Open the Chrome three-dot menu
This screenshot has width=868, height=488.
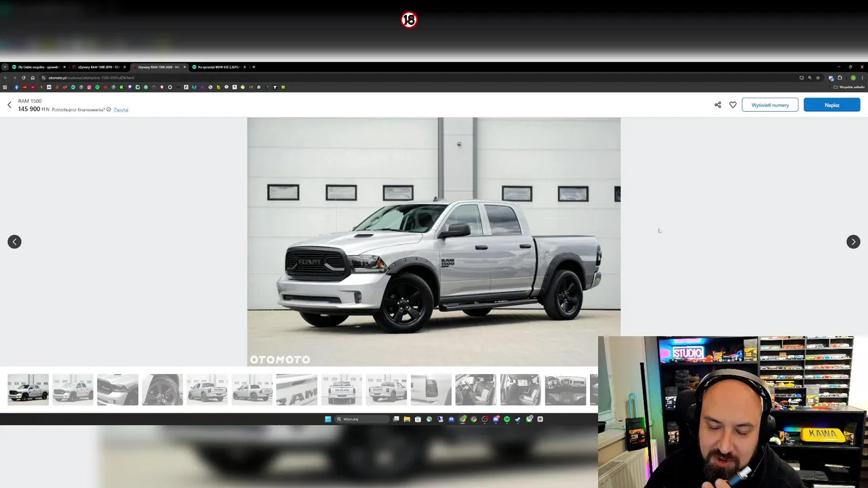pos(862,78)
